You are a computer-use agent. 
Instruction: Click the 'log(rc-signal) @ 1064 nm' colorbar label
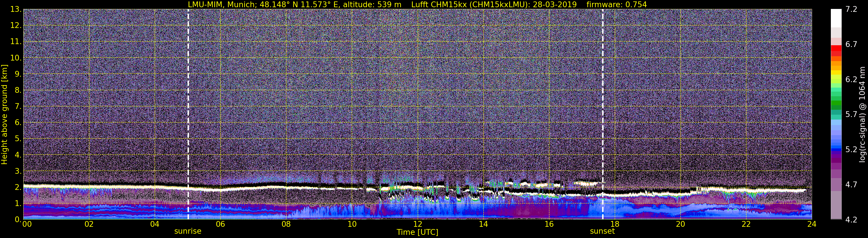pyautogui.click(x=862, y=114)
